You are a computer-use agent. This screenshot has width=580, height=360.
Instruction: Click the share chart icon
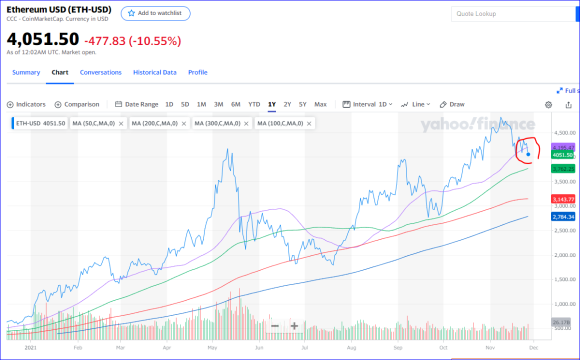tap(569, 105)
